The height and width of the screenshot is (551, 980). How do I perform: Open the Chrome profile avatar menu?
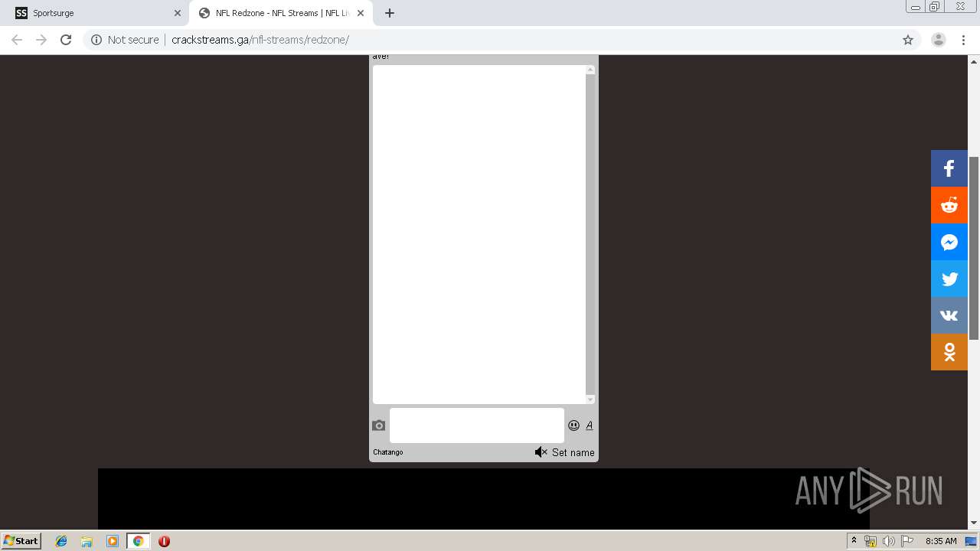click(939, 40)
